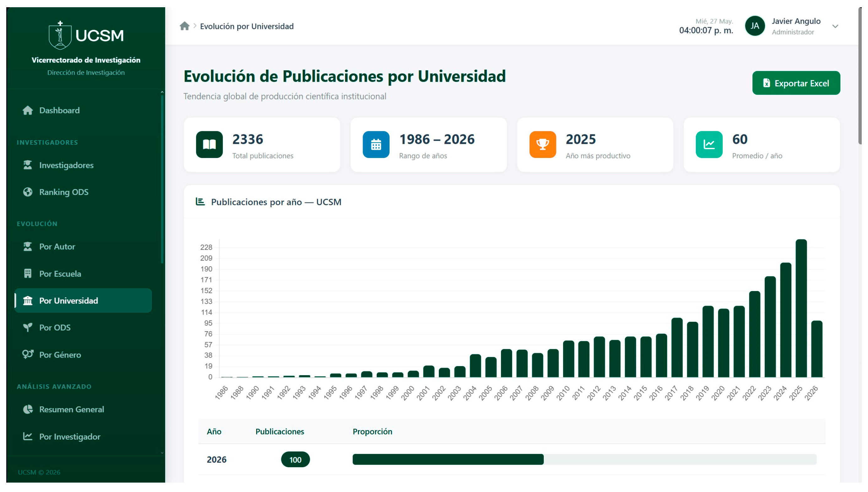The width and height of the screenshot is (868, 492).
Task: Click Vicerrectorado de Investigación sidebar title
Action: (86, 60)
